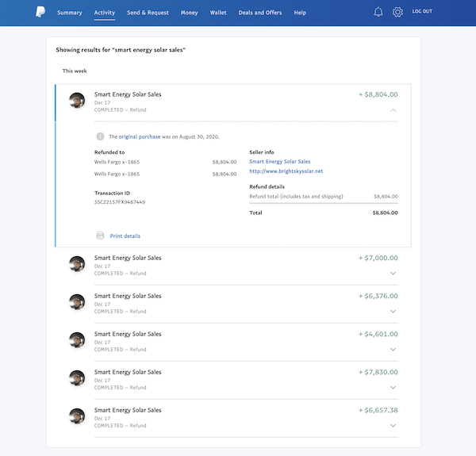The width and height of the screenshot is (476, 456).
Task: Click Smart Energy Solar Sales title of $6,657.38 row
Action: click(128, 410)
